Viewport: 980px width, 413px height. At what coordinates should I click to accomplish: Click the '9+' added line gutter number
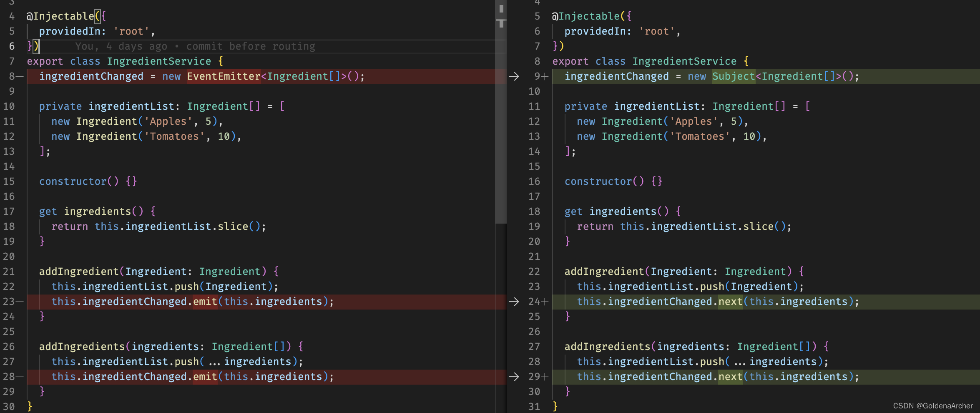[541, 76]
